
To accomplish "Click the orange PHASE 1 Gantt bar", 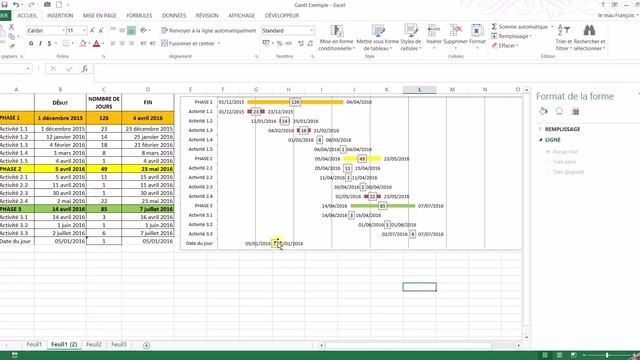I will [295, 102].
